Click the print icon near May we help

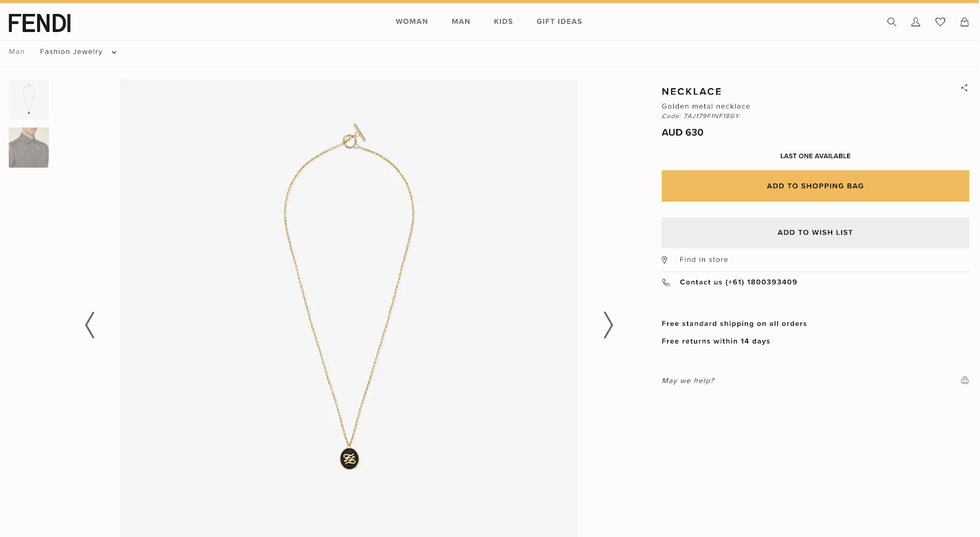(965, 380)
